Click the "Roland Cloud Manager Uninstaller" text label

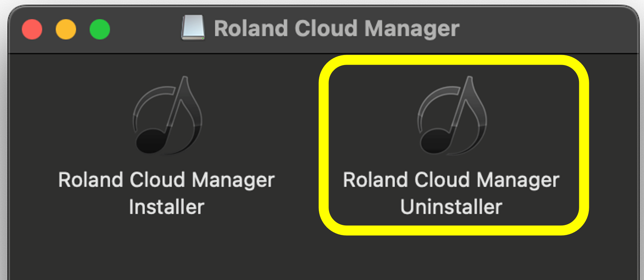point(451,193)
